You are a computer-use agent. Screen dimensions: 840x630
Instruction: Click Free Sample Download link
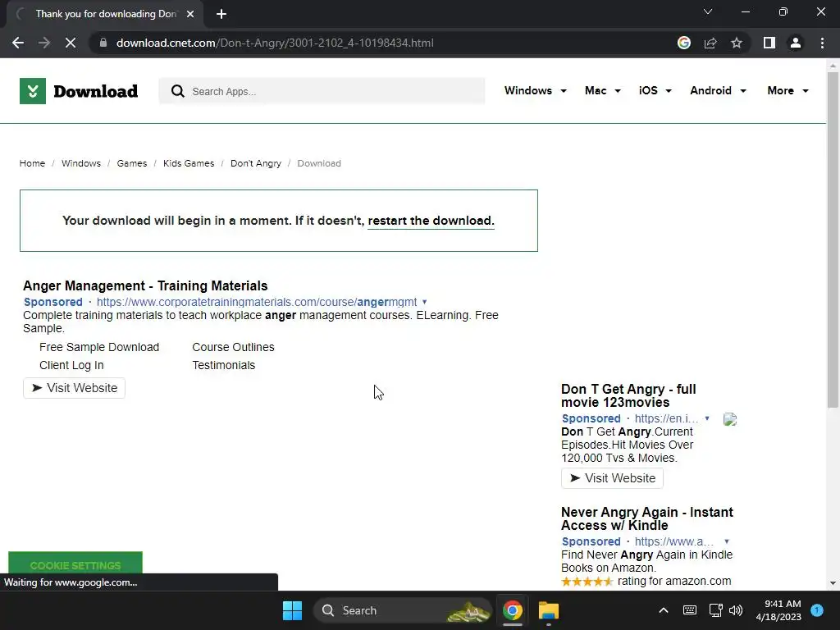99,347
